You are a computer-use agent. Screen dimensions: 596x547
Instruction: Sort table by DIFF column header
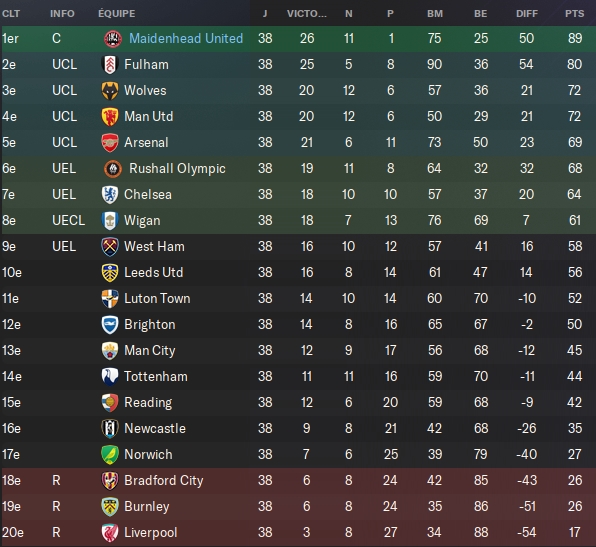point(527,14)
